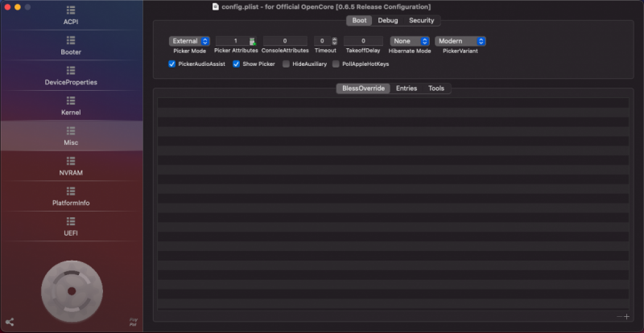Open the Booter section in the sidebar
Image resolution: width=644 pixels, height=333 pixels.
(71, 46)
